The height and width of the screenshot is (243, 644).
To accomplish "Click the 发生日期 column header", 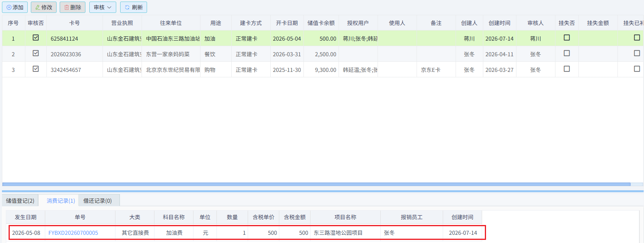I will 26,217.
